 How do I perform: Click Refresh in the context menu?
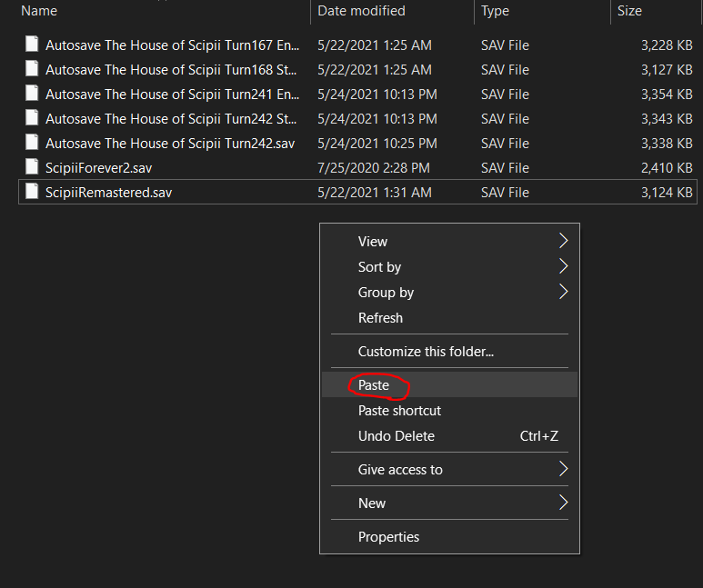click(x=380, y=318)
